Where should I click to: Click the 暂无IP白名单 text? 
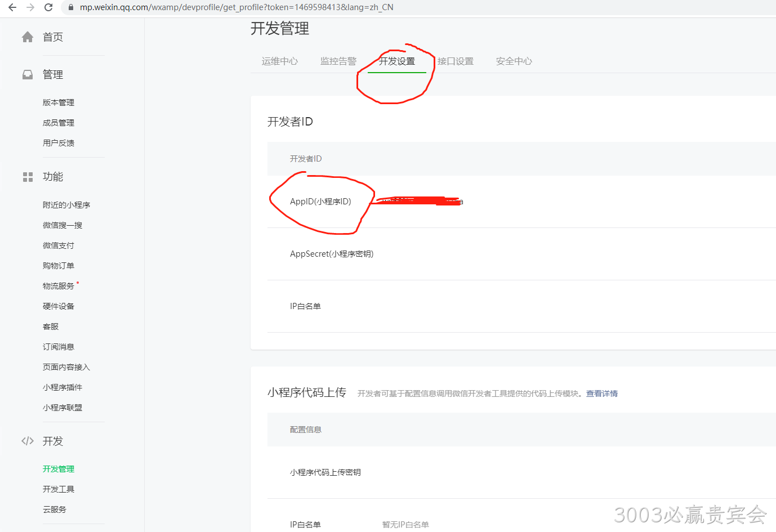click(405, 525)
